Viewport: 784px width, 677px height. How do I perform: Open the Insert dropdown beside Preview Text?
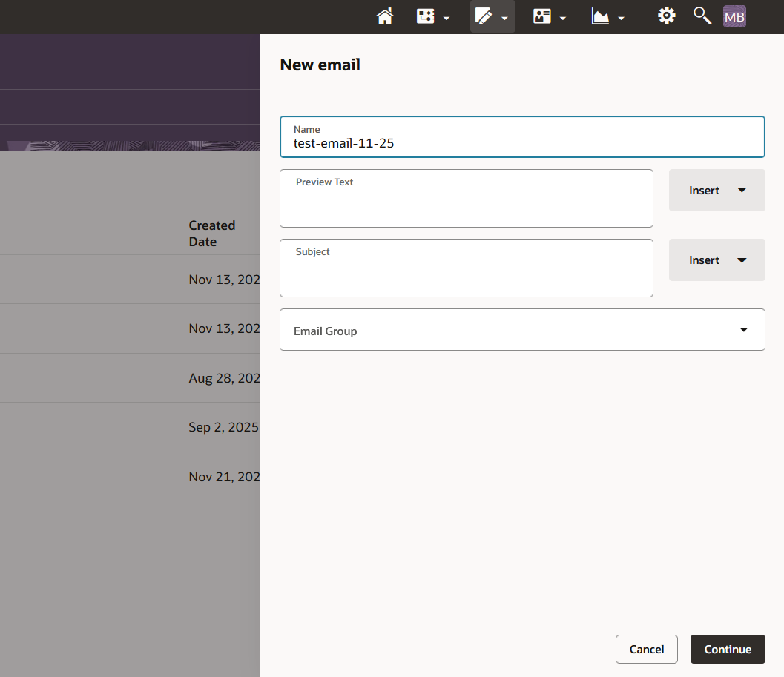click(717, 191)
